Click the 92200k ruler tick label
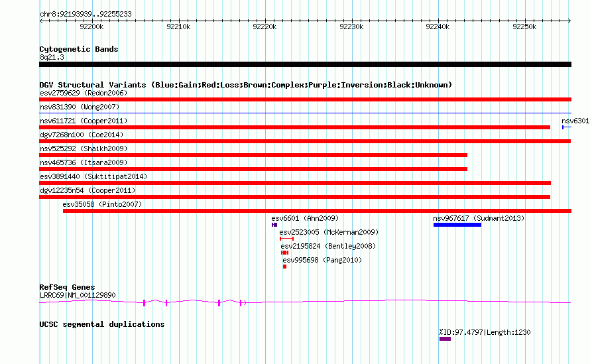This screenshot has width=590, height=364. (x=91, y=27)
